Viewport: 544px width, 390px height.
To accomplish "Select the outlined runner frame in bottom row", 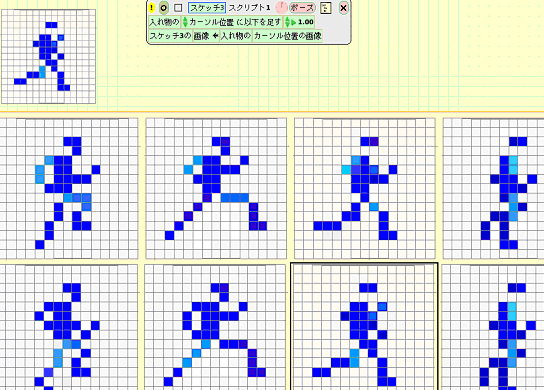I will [364, 326].
